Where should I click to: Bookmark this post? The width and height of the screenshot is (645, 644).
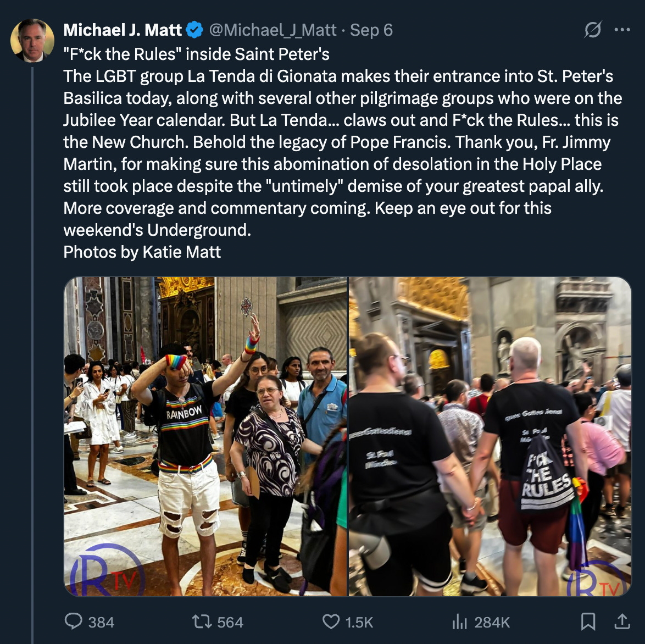pyautogui.click(x=588, y=621)
